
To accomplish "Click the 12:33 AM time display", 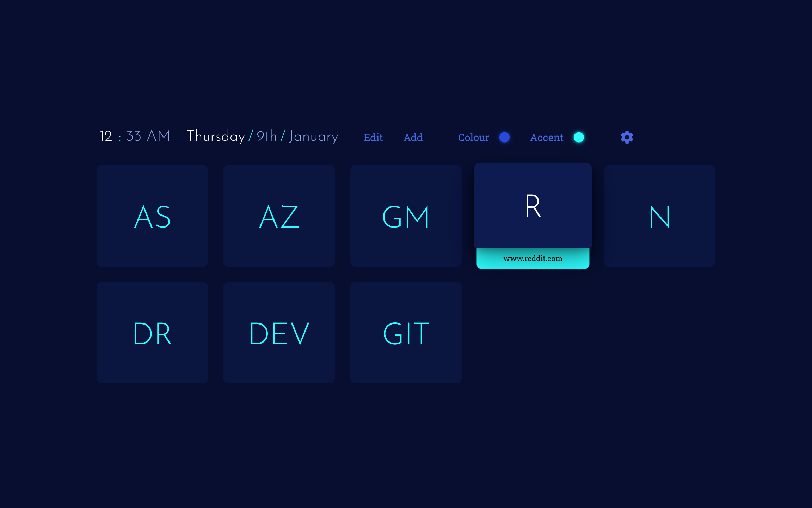I will click(135, 137).
